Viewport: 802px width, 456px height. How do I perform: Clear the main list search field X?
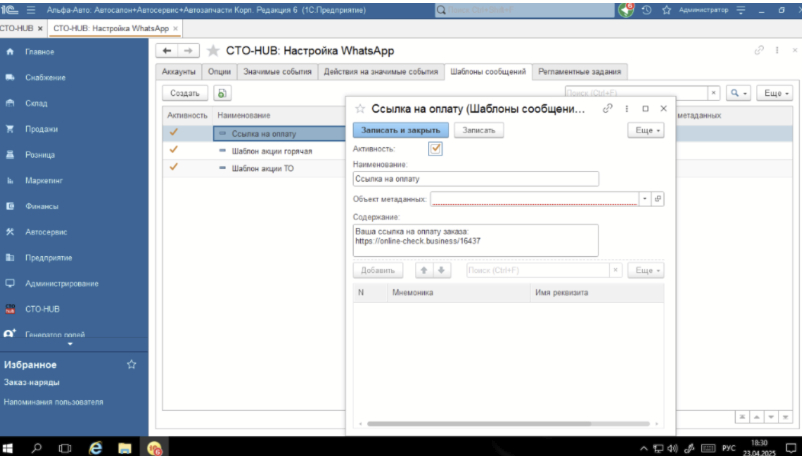click(714, 93)
